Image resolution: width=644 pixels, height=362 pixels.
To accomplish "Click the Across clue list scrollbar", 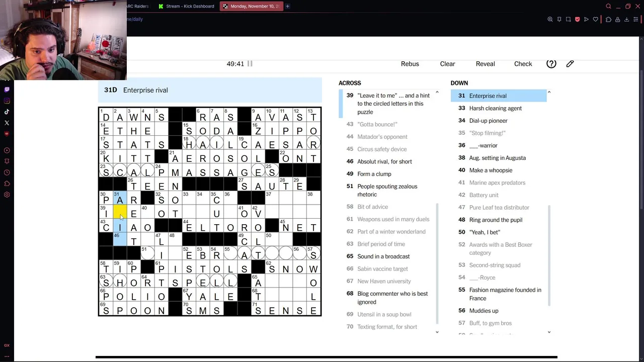I will [437, 263].
